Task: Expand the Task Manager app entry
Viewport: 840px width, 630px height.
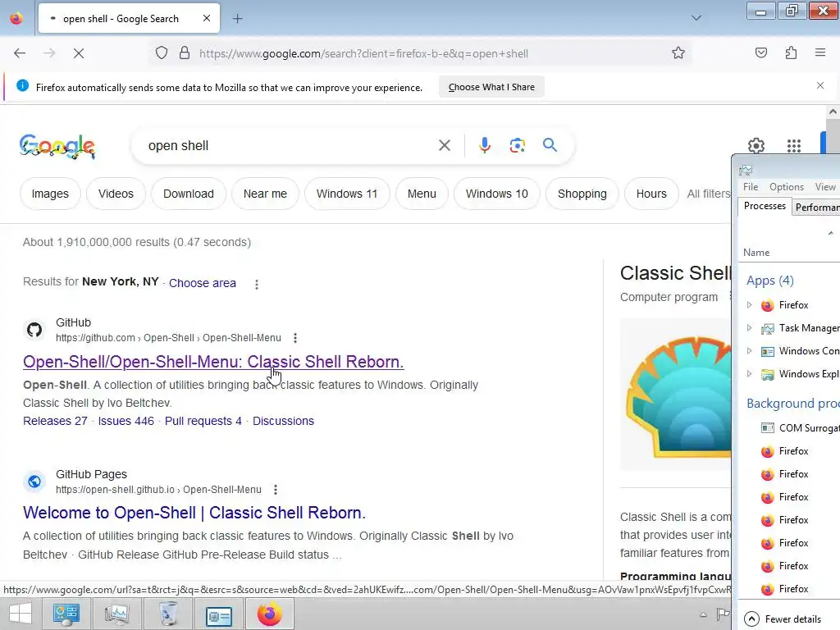Action: pyautogui.click(x=749, y=328)
